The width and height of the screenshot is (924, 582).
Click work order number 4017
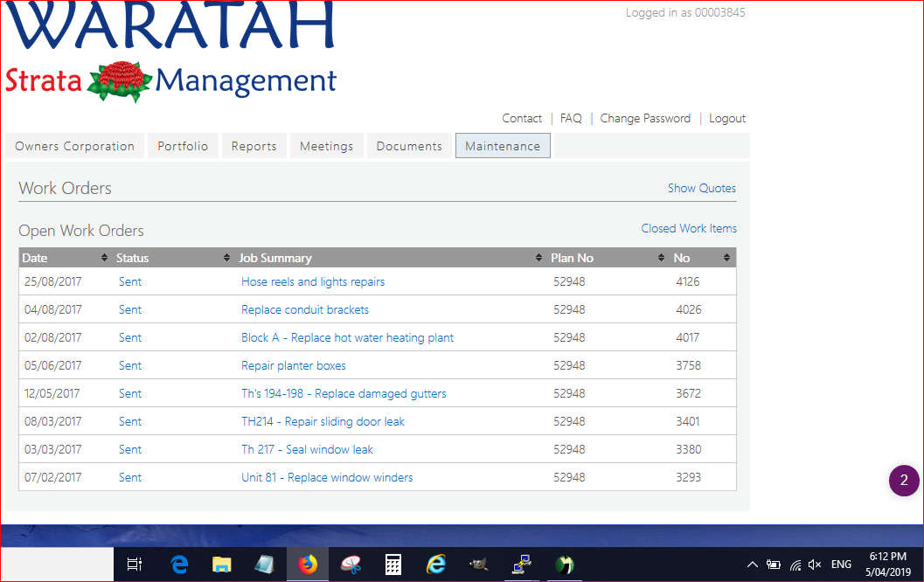[688, 337]
